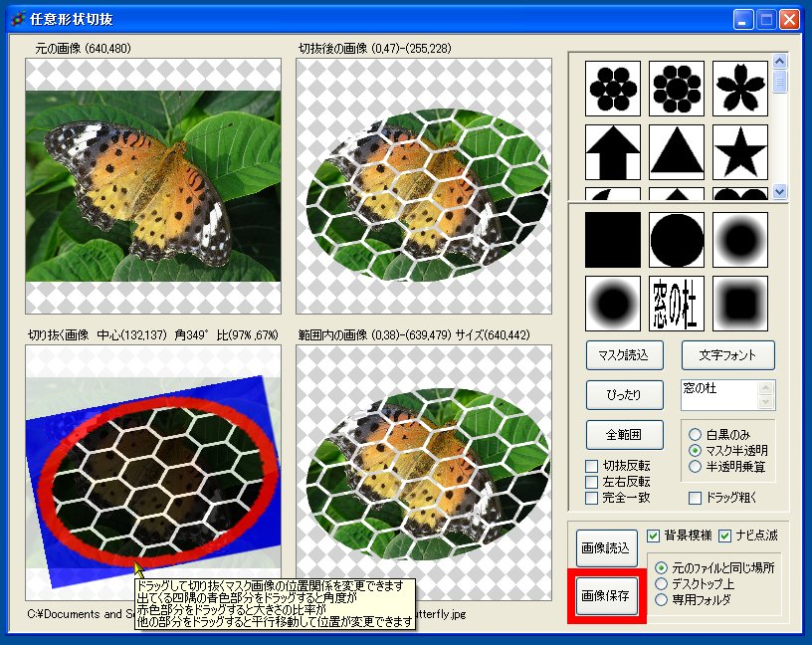812x645 pixels.
Task: Select the flower shape mask
Action: (611, 88)
